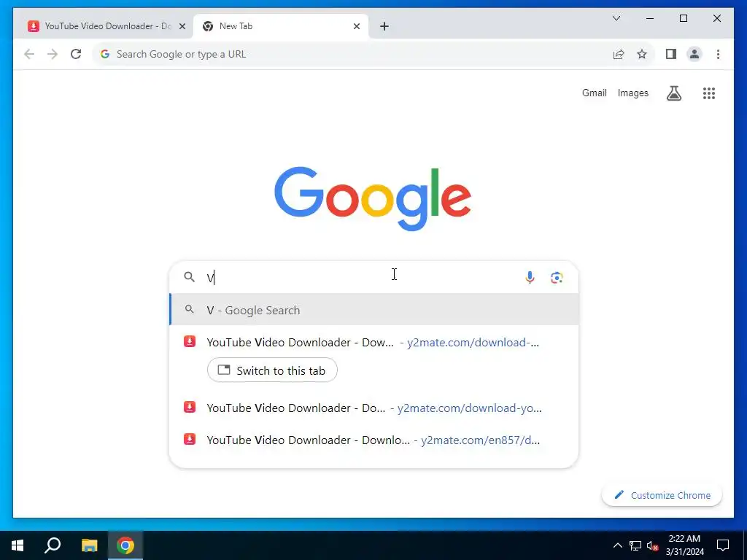Close the YouTube Video Downloader tab

(x=182, y=26)
